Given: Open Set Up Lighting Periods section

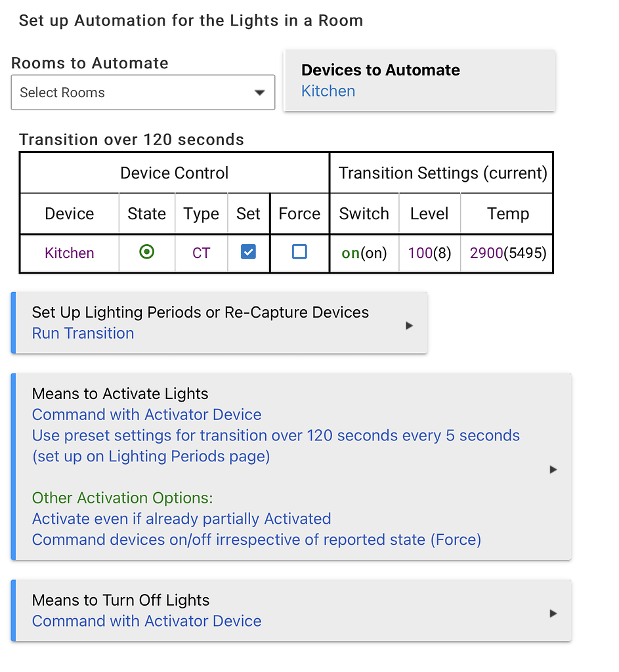Looking at the screenshot, I should tap(219, 323).
